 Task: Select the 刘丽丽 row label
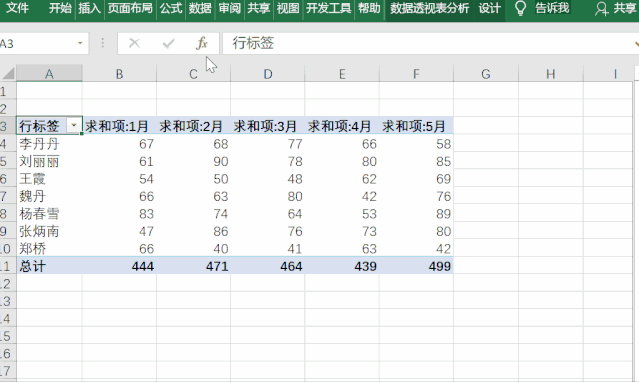49,161
